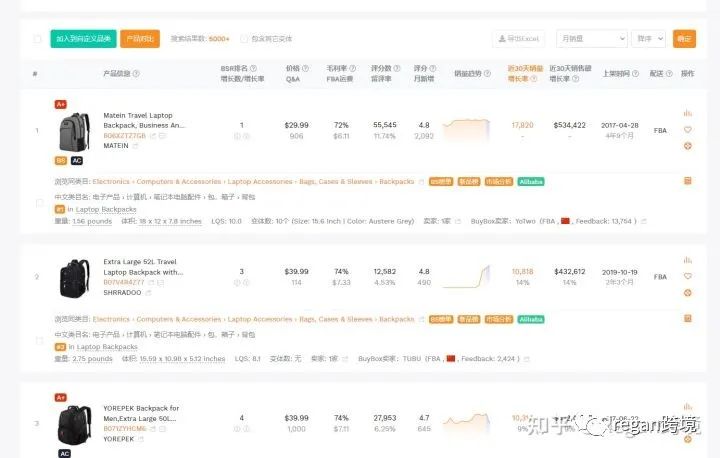Open the Matein sales trend sparkline chart
Screen dimensions: 720x458
pyautogui.click(x=466, y=130)
